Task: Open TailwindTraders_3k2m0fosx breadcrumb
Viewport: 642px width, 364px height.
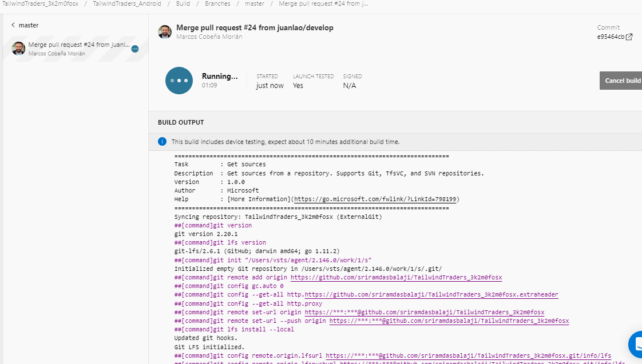Action: tap(40, 3)
